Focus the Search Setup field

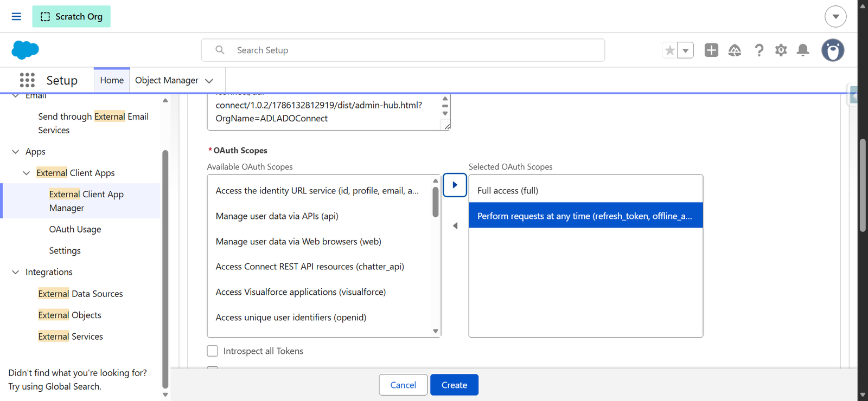pos(403,50)
